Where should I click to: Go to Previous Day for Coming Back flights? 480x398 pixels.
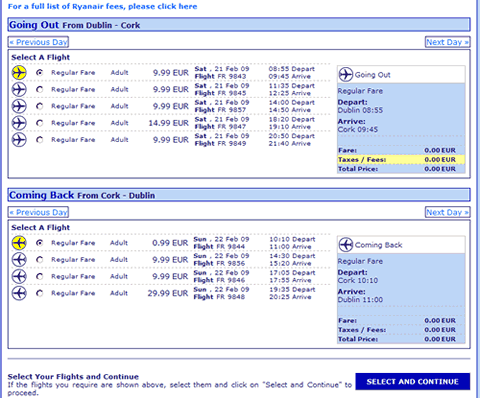point(38,212)
